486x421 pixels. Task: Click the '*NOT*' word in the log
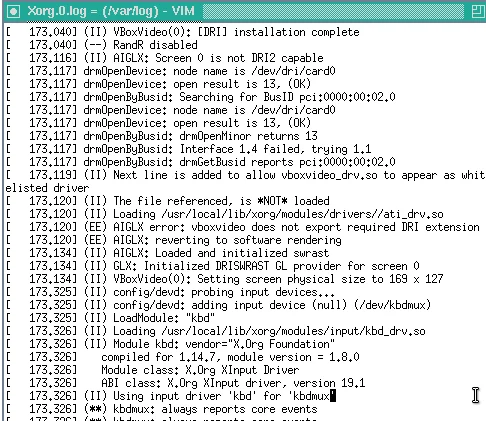pos(272,201)
